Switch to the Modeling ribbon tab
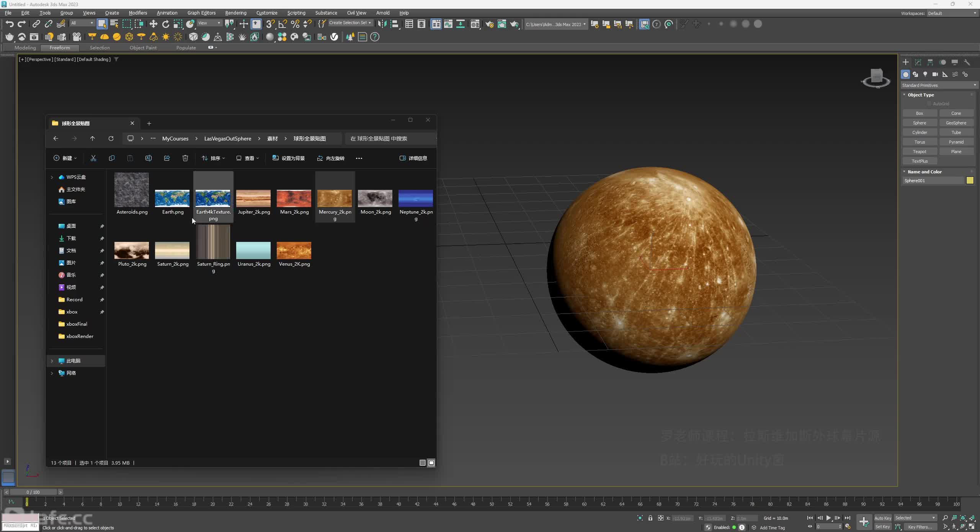 25,47
